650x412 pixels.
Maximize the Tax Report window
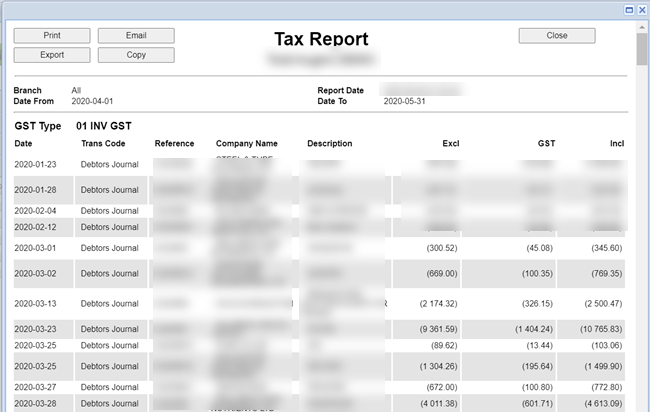[x=629, y=9]
